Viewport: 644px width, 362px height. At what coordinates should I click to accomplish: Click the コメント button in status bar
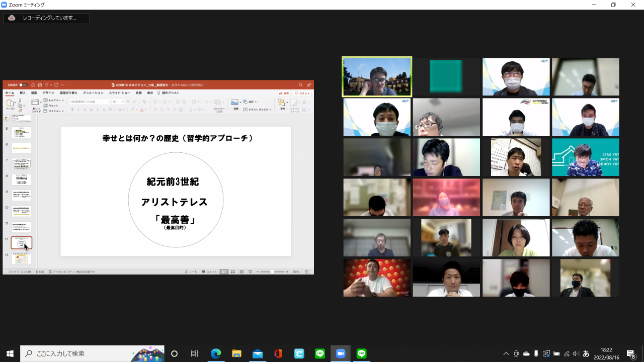[209, 271]
